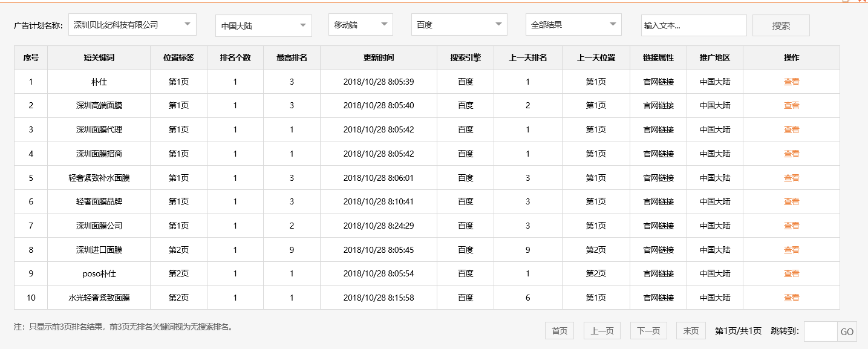Open 查看 for 水光轻奢紧致面膜
Image resolution: width=868 pixels, height=349 pixels.
coord(791,298)
